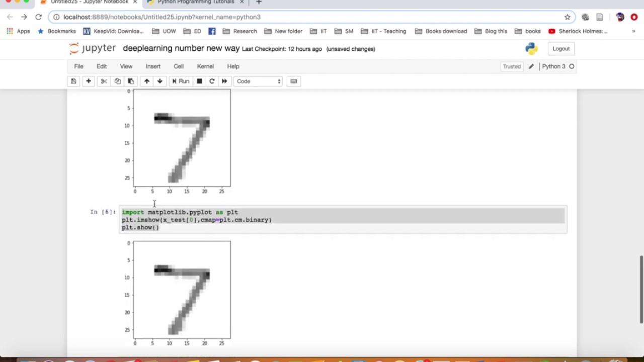Open the View menu
This screenshot has width=644, height=362.
pyautogui.click(x=126, y=66)
